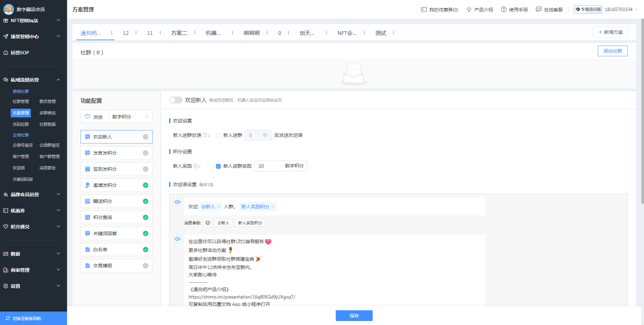Image resolution: width=644 pixels, height=325 pixels.
Task: Open the 数字积分 dropdown in 功能配置
Action: [x=130, y=116]
